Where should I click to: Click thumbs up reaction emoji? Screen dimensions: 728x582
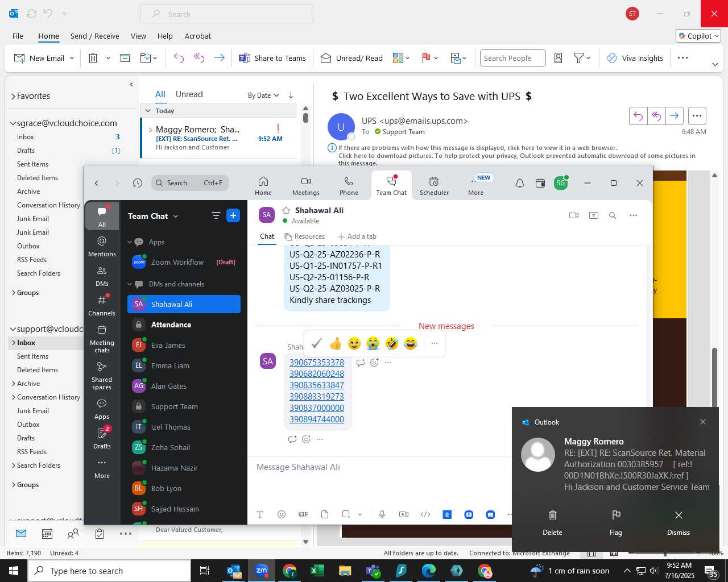336,343
